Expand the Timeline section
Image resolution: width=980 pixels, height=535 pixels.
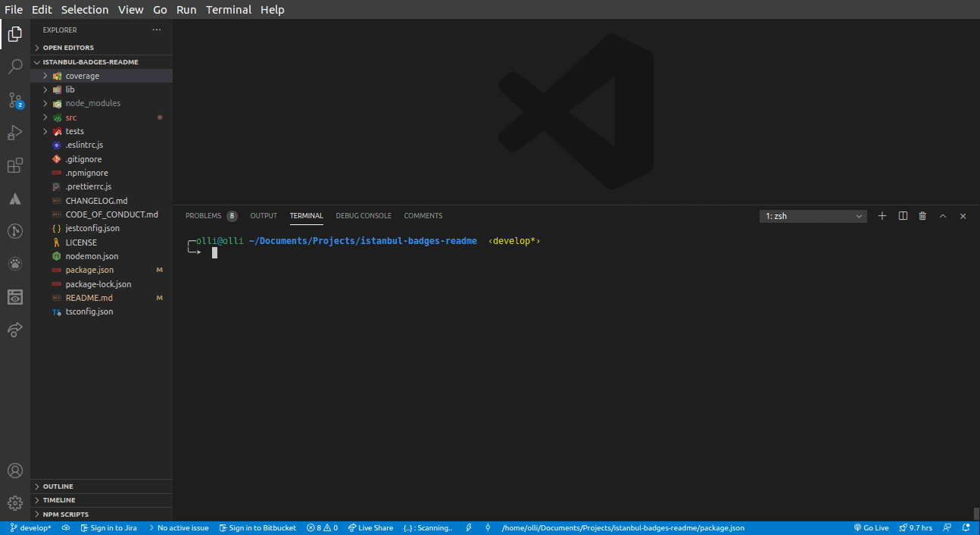(x=101, y=500)
